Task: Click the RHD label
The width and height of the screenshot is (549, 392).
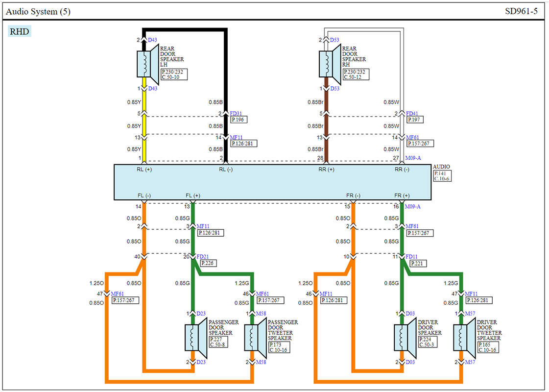Action: 20,31
